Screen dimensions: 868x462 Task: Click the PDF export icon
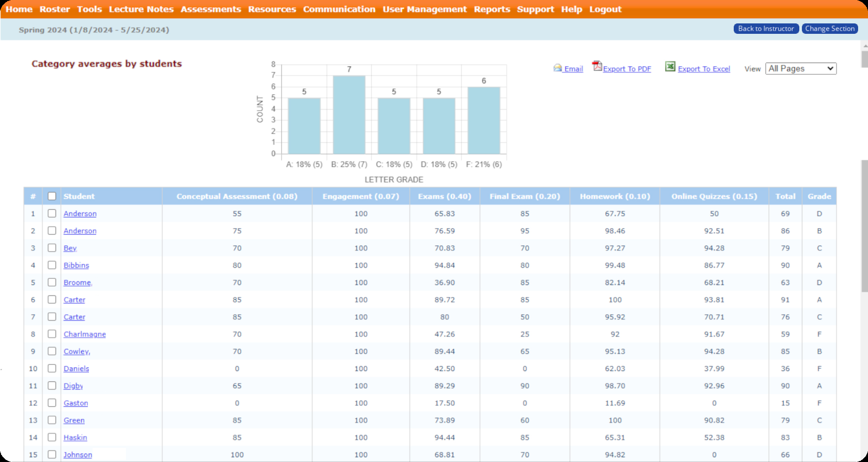click(597, 66)
